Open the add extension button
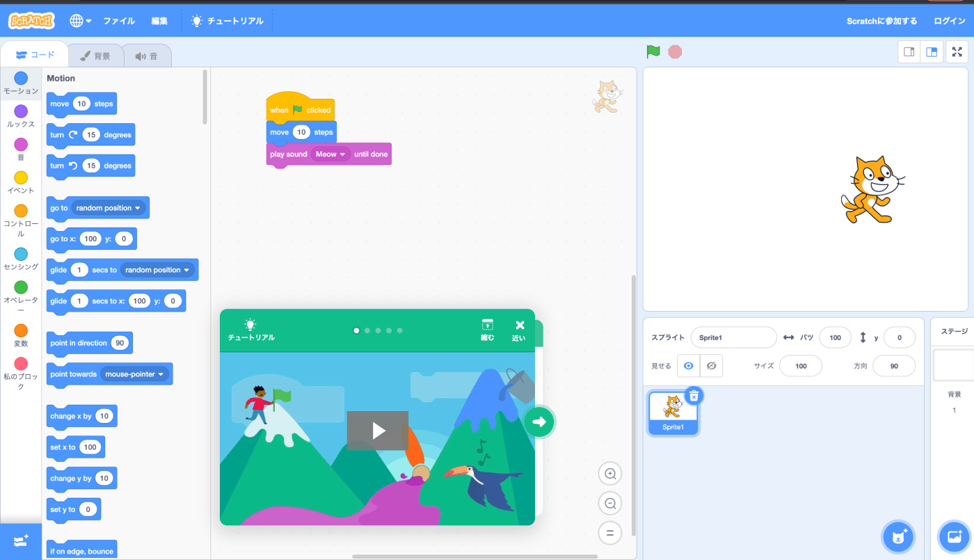This screenshot has height=560, width=974. [21, 541]
